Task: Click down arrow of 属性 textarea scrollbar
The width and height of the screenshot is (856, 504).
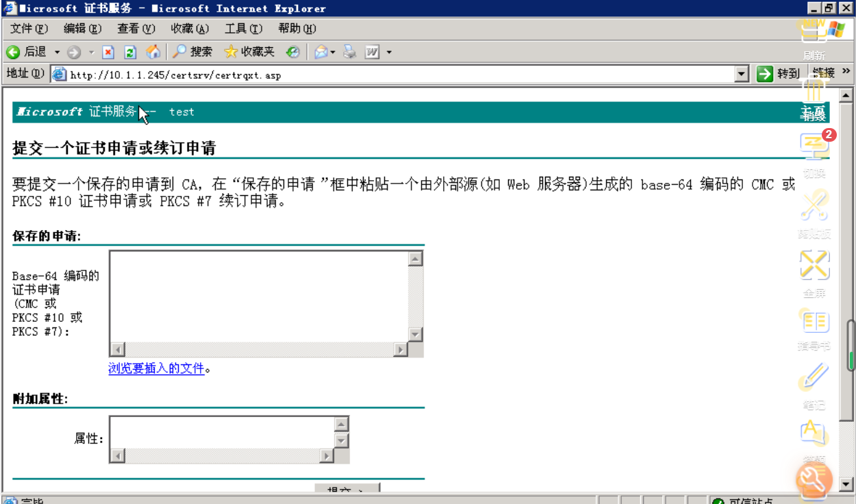Action: (342, 440)
